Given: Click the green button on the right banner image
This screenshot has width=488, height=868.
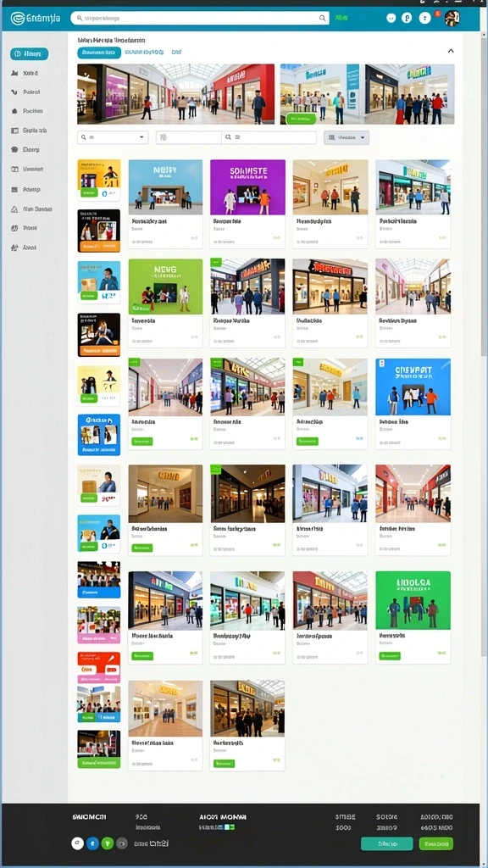Looking at the screenshot, I should pos(301,118).
